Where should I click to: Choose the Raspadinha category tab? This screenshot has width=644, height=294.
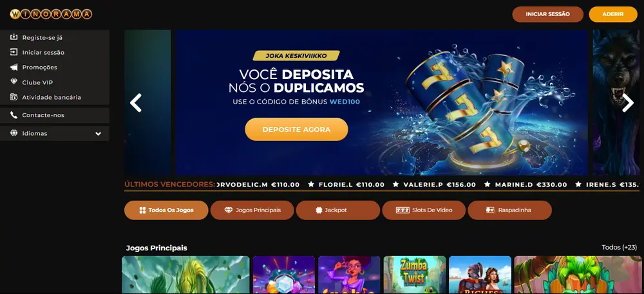[x=509, y=210]
